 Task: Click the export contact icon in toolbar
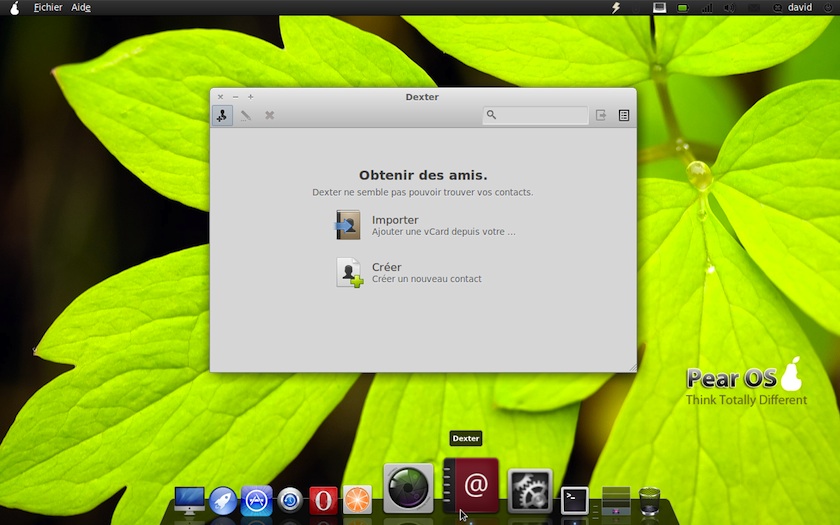point(601,115)
